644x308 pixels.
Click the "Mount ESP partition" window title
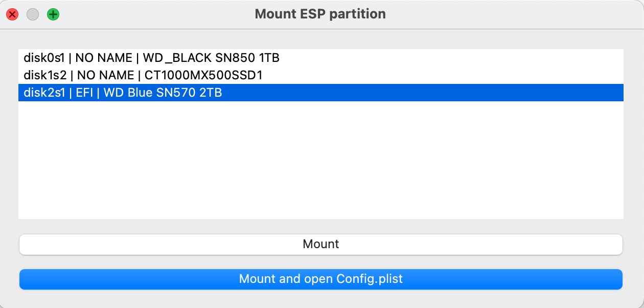click(x=320, y=14)
